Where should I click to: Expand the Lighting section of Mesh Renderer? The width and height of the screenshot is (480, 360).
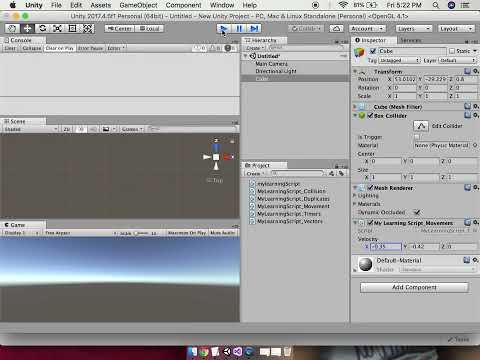(355, 195)
